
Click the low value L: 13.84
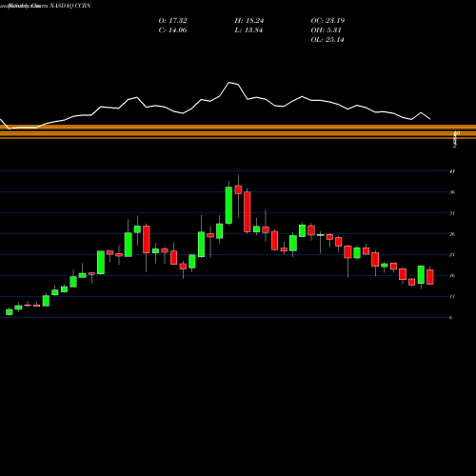248,30
